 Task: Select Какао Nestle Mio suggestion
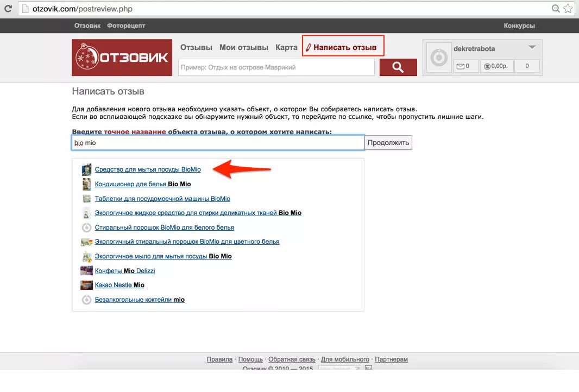pos(119,285)
